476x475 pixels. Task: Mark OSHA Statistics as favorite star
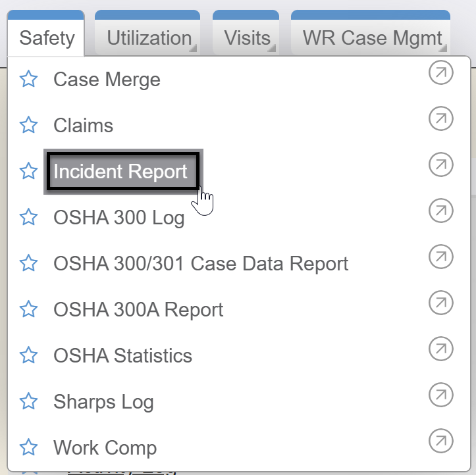tap(28, 356)
